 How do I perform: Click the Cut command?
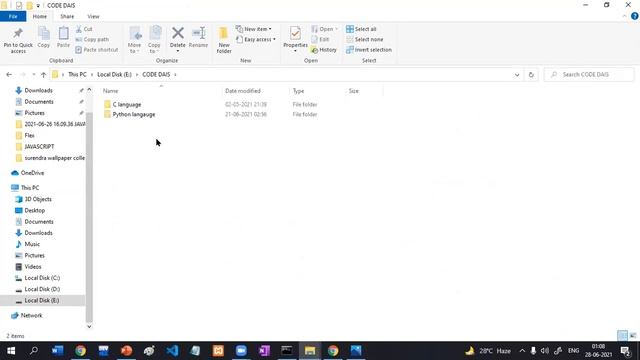(84, 29)
